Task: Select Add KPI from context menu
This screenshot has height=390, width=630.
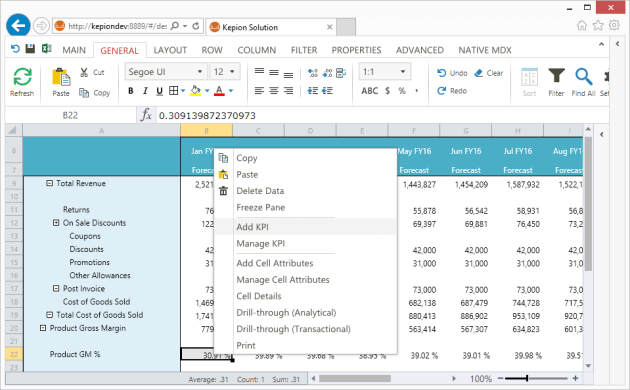Action: pyautogui.click(x=305, y=227)
